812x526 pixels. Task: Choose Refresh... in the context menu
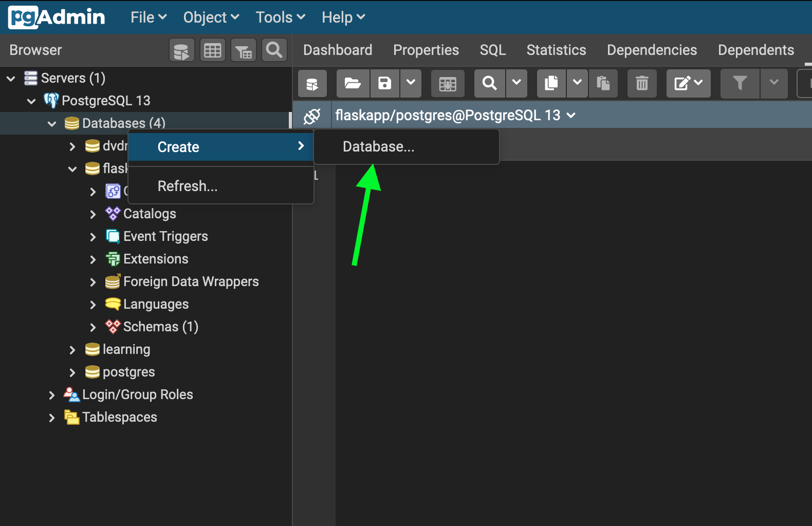coord(220,186)
